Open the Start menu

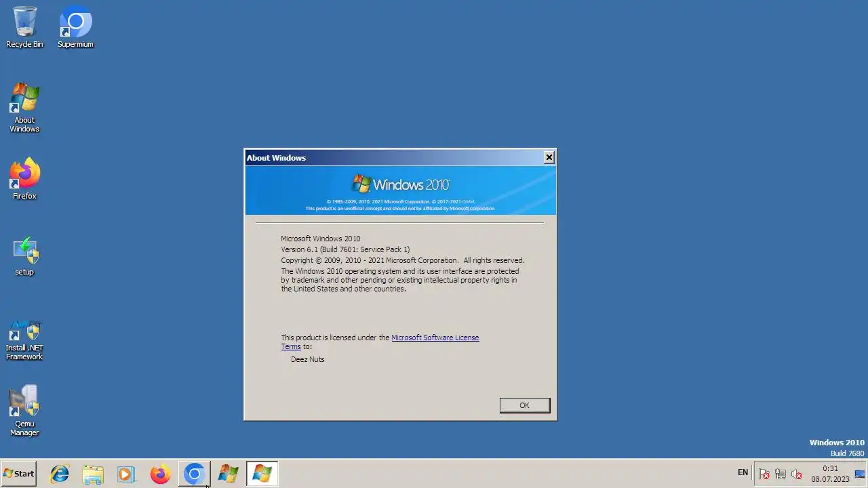[18, 474]
